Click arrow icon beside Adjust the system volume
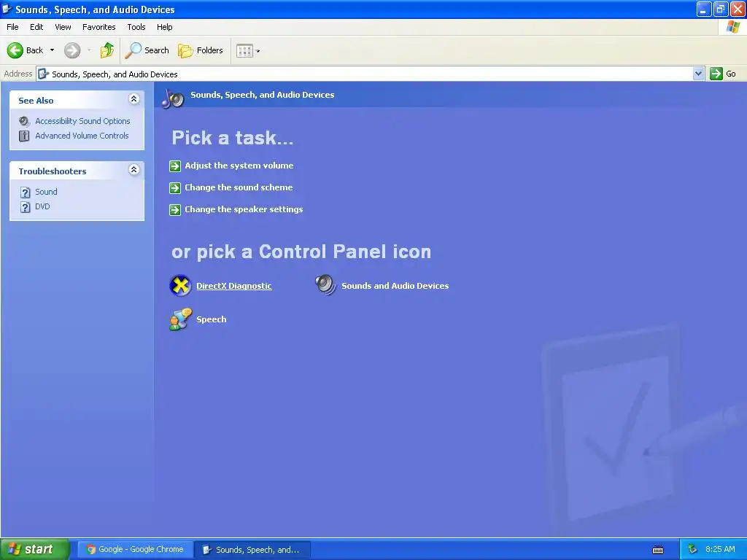This screenshot has height=560, width=747. (x=175, y=166)
